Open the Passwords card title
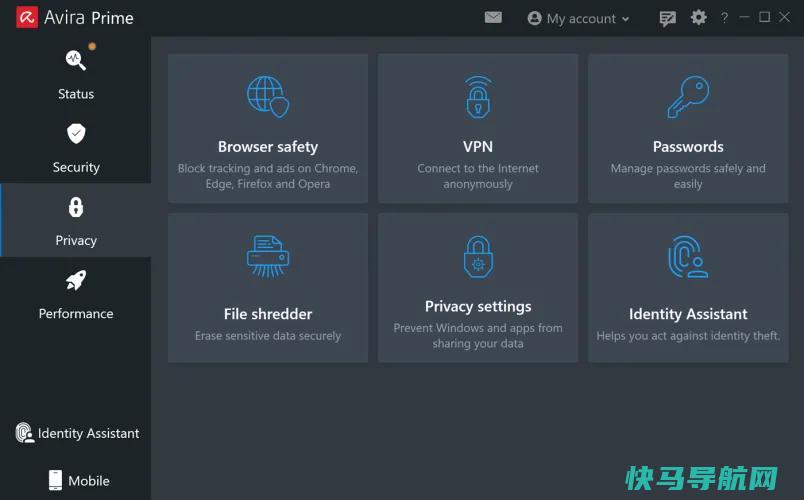Viewport: 804px width, 500px height. pos(688,147)
